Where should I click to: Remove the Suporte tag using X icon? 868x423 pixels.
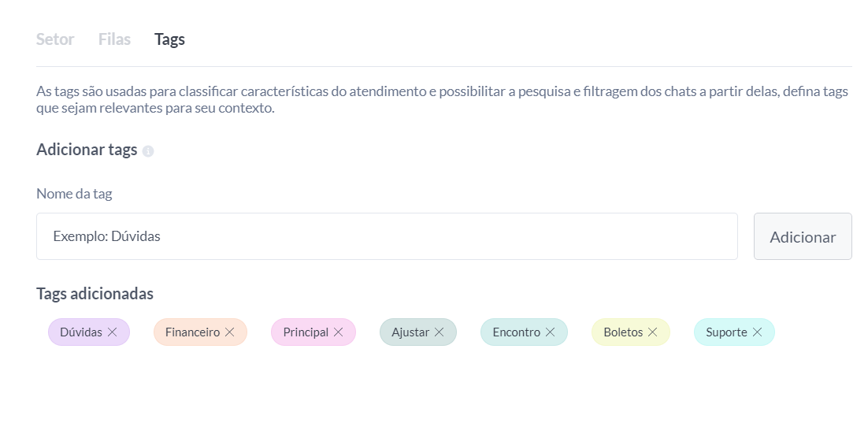point(758,332)
